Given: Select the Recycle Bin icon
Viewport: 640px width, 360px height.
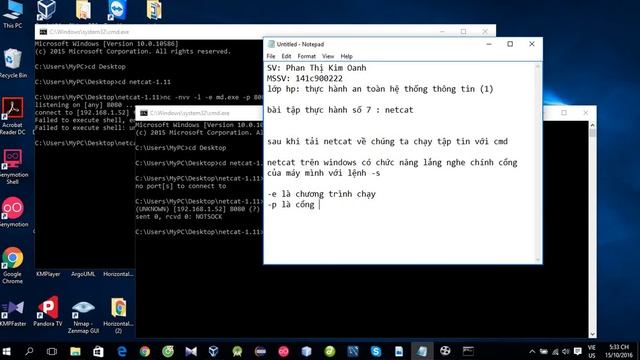Looking at the screenshot, I should (x=13, y=63).
